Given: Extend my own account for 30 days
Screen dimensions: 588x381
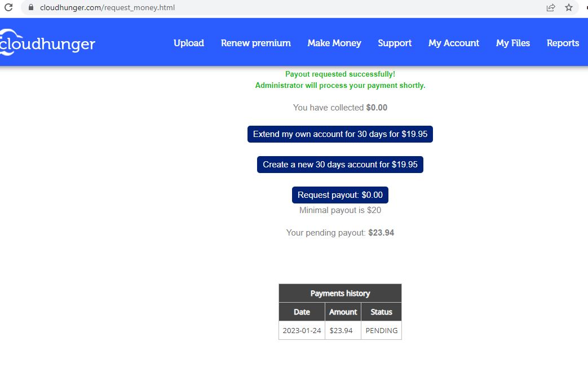Looking at the screenshot, I should (340, 134).
